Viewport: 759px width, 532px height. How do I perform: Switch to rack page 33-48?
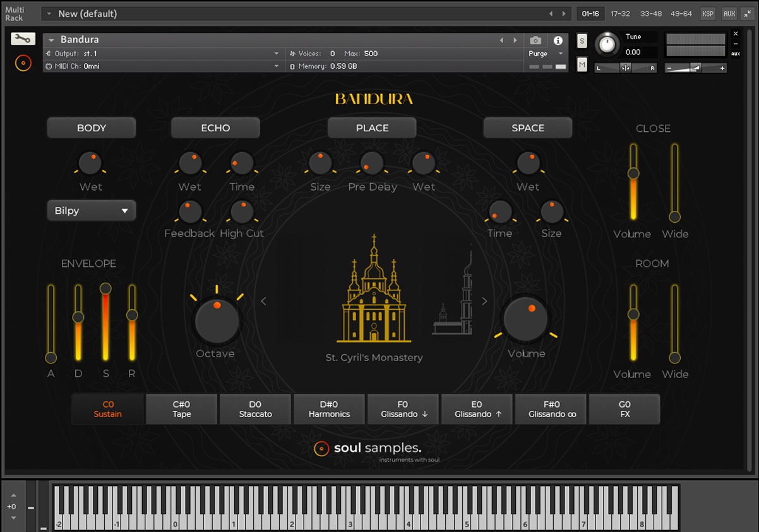click(x=651, y=13)
